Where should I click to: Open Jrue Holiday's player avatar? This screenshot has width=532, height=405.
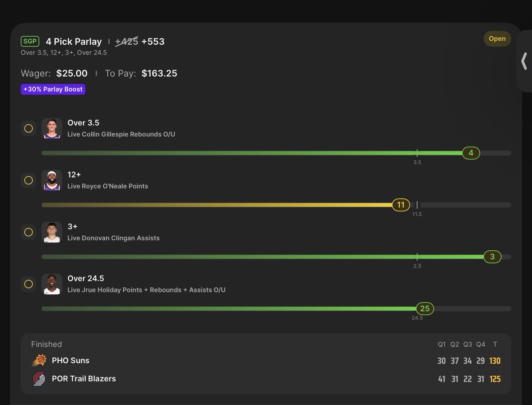point(52,284)
